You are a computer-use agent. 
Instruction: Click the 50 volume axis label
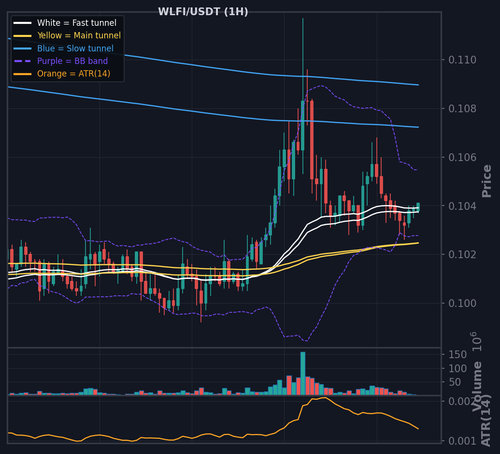click(455, 382)
